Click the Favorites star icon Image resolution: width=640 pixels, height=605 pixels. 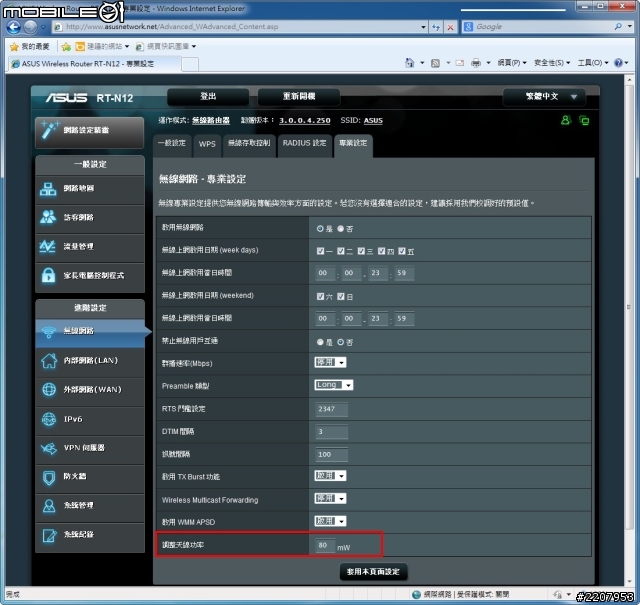pyautogui.click(x=14, y=47)
